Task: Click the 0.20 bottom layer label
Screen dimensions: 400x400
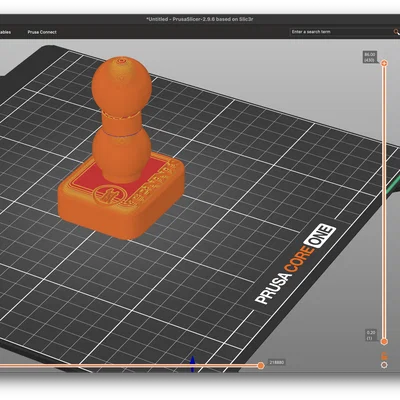Action: point(371,335)
